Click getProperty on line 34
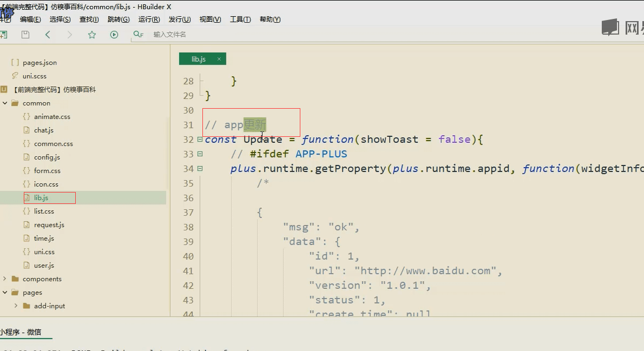The height and width of the screenshot is (351, 644). [350, 169]
